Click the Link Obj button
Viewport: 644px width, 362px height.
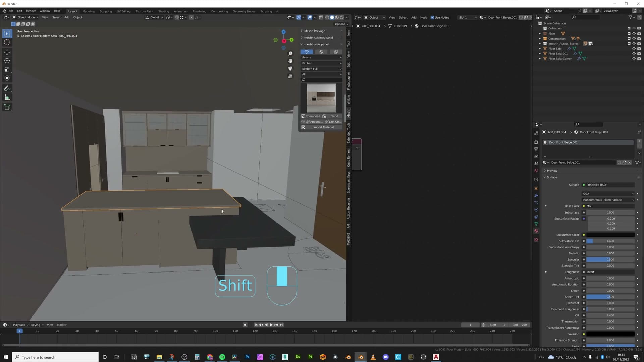(x=333, y=122)
